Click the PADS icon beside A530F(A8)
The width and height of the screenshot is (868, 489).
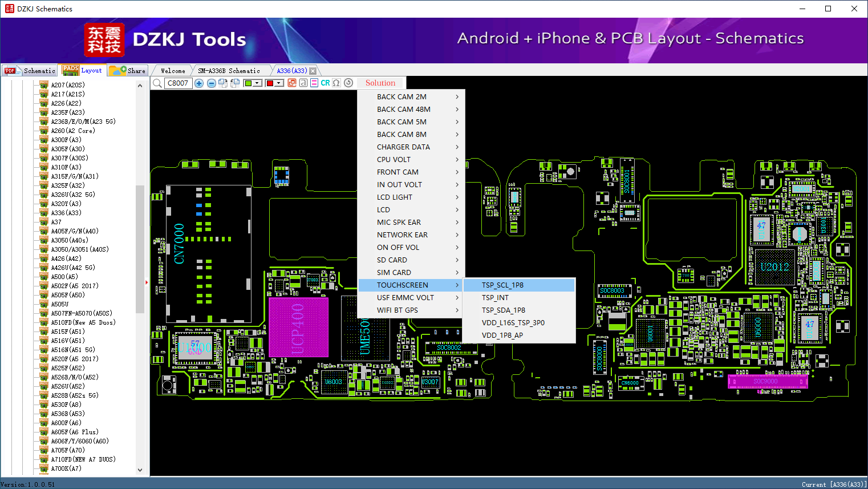coord(44,404)
